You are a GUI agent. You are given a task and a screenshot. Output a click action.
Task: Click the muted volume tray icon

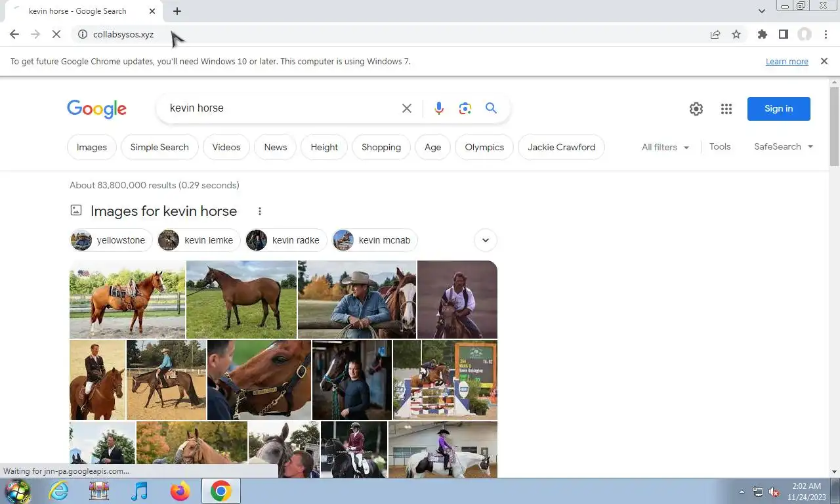pos(774,492)
